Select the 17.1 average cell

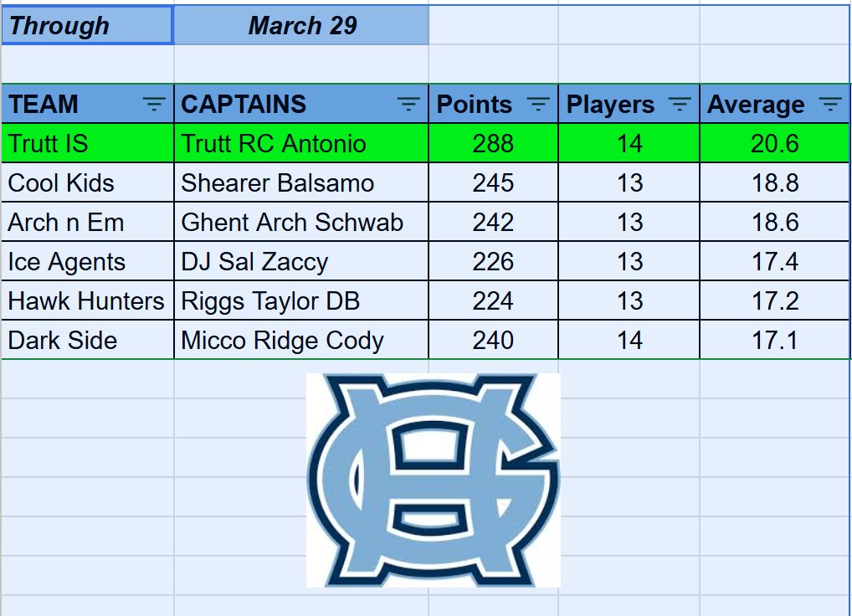(774, 340)
